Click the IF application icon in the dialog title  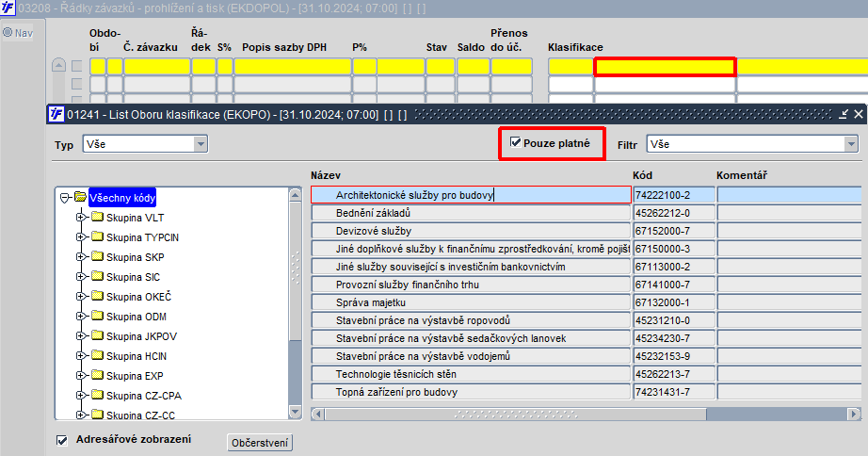click(56, 114)
